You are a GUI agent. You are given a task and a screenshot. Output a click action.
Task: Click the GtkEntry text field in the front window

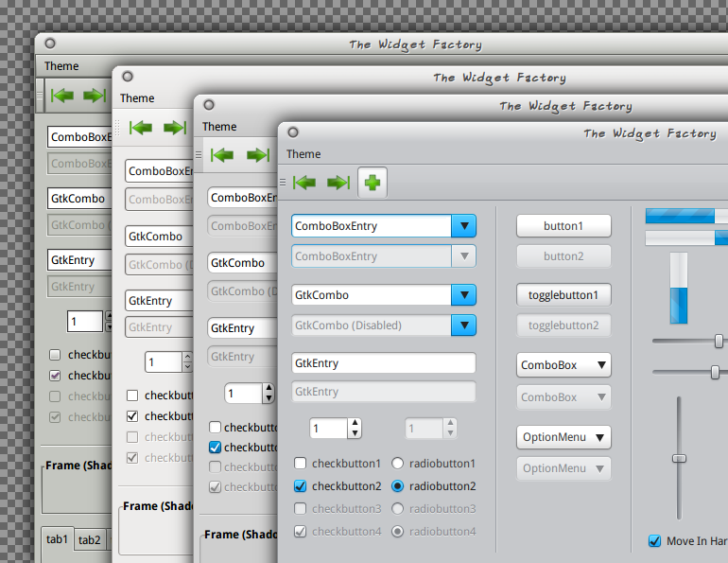384,362
